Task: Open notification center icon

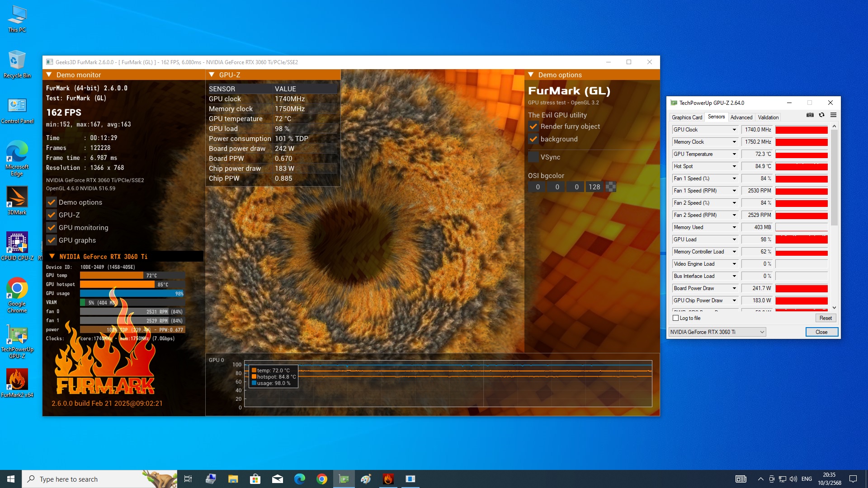Action: click(853, 479)
